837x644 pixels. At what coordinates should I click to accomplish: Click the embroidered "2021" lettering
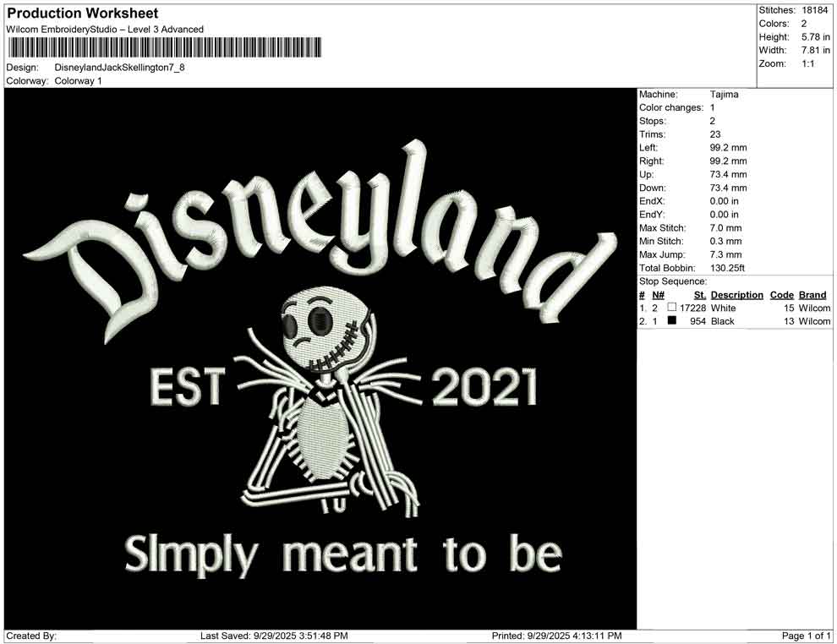(x=484, y=387)
